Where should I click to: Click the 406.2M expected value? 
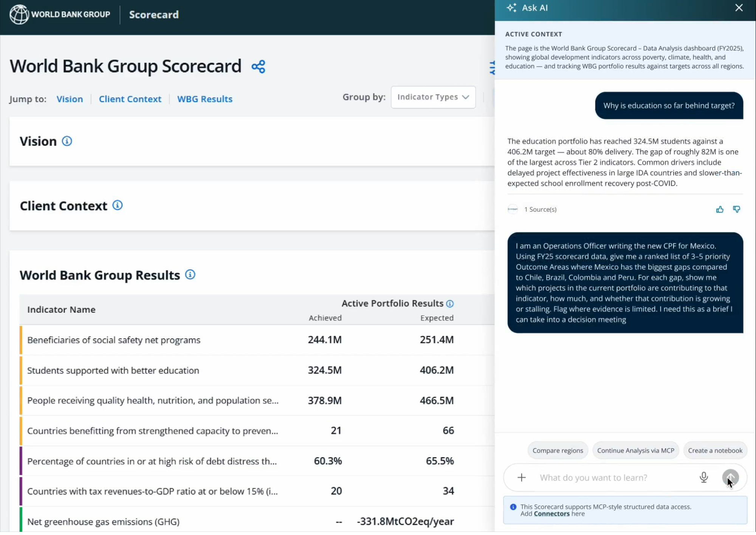click(x=437, y=370)
